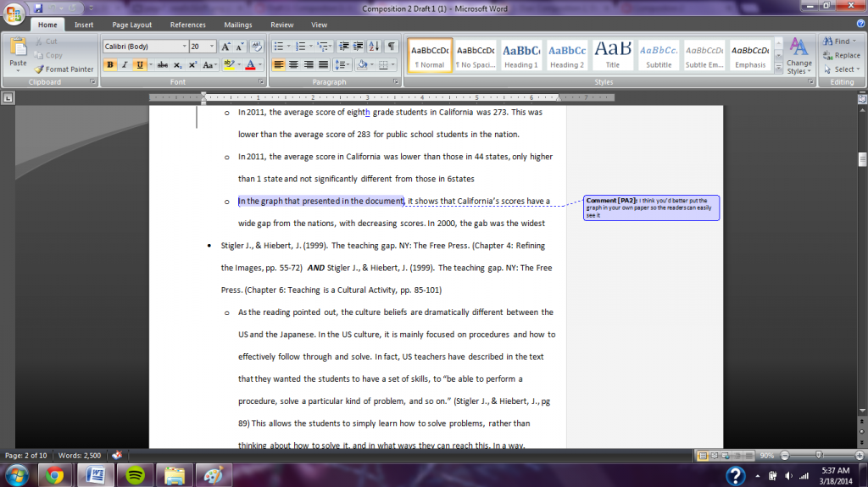Justify the paragraph text
868x487 pixels.
click(323, 64)
